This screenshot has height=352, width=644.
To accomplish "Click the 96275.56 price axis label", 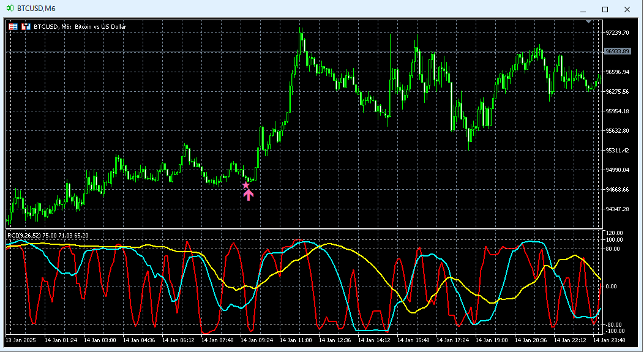I will [x=617, y=92].
